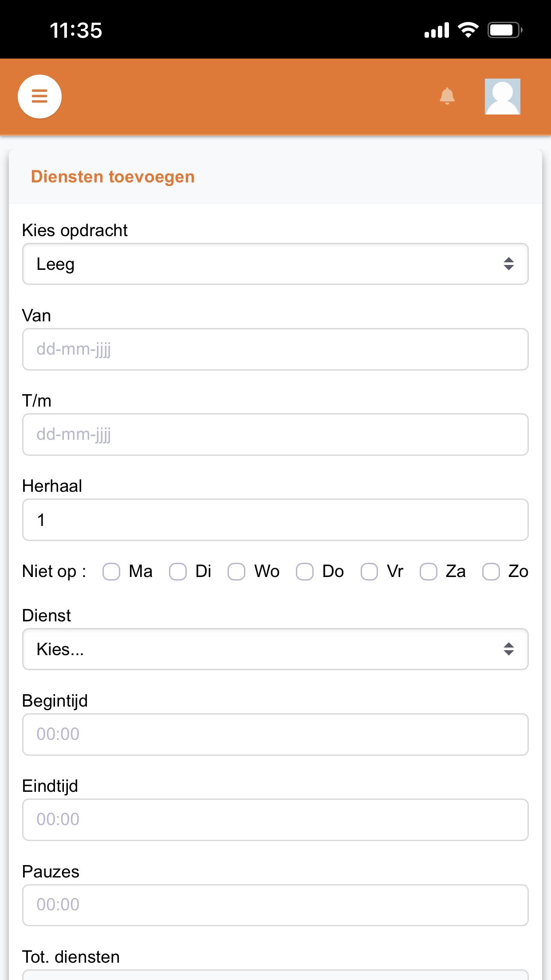The height and width of the screenshot is (980, 551).
Task: Open the hamburger menu button
Action: point(39,96)
